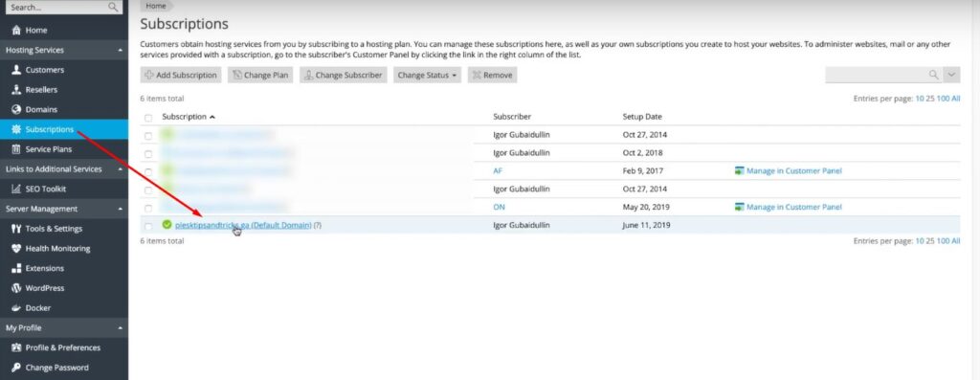Image resolution: width=980 pixels, height=380 pixels.
Task: Click the Health Monitoring heart icon
Action: point(16,248)
